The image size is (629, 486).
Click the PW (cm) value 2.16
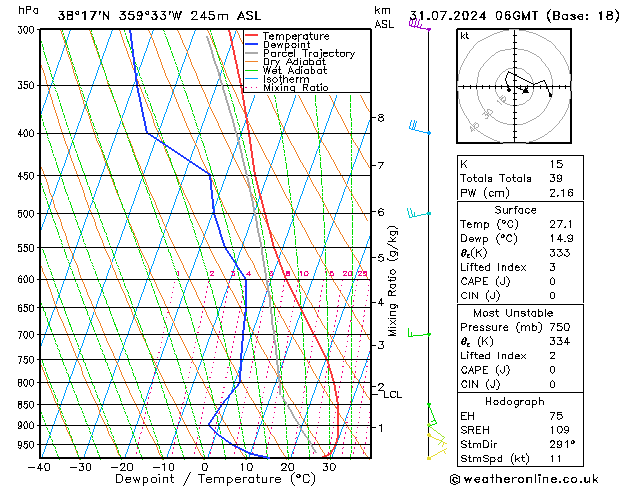click(561, 193)
